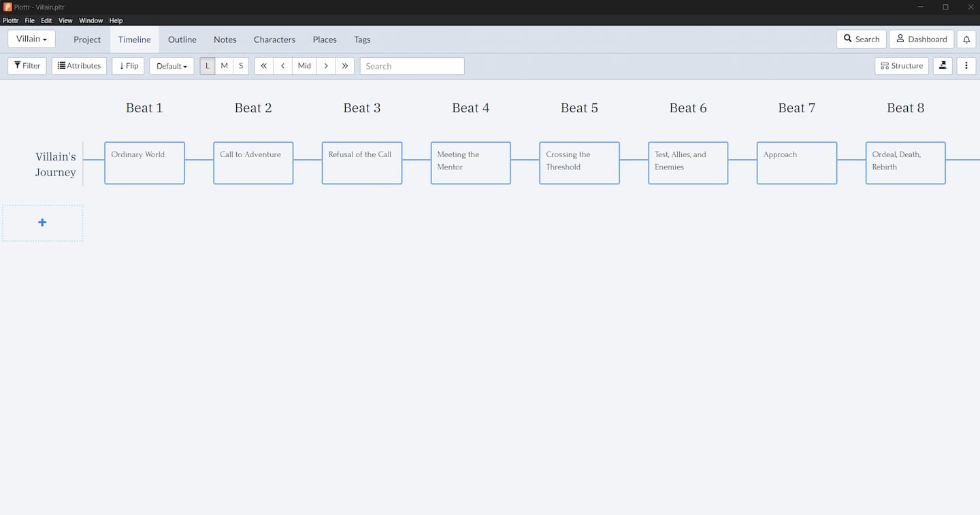Expand the Default view dropdown
980x515 pixels.
click(171, 66)
